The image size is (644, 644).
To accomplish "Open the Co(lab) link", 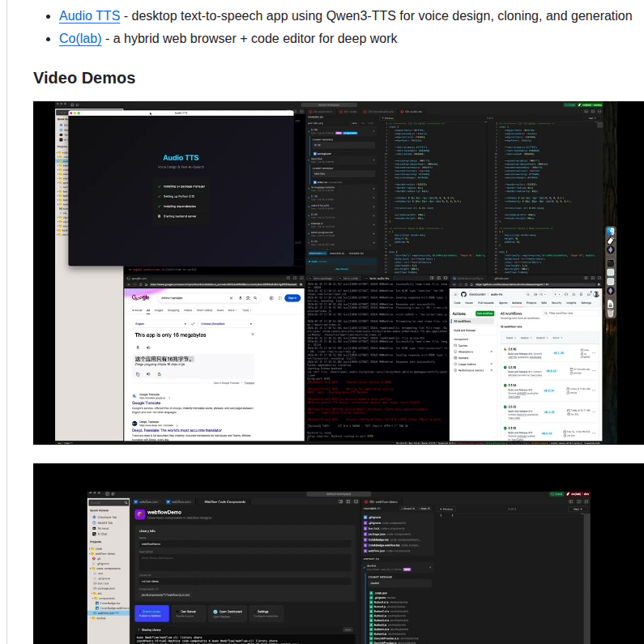I will coord(80,38).
